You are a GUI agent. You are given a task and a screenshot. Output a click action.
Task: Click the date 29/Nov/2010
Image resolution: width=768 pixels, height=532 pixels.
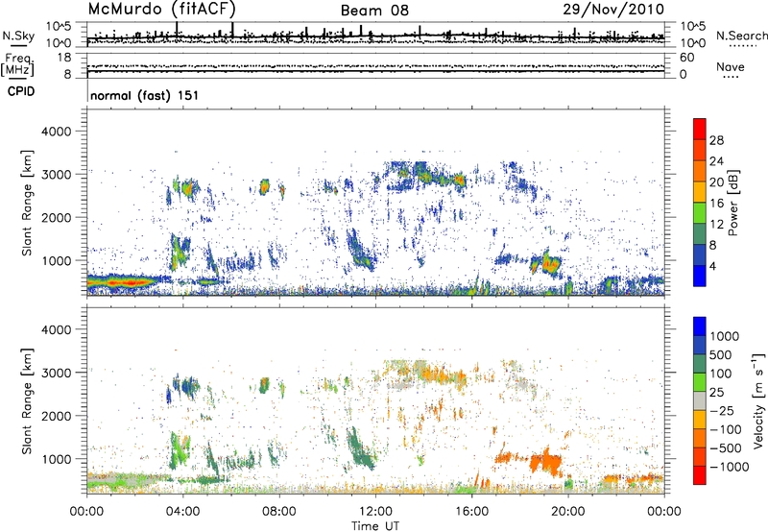click(613, 10)
